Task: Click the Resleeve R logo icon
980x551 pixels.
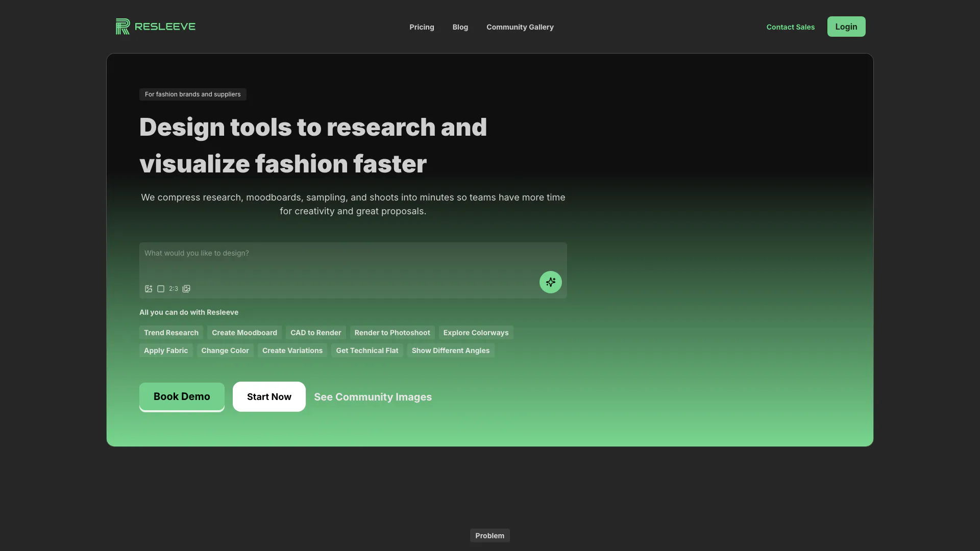Action: (x=122, y=27)
